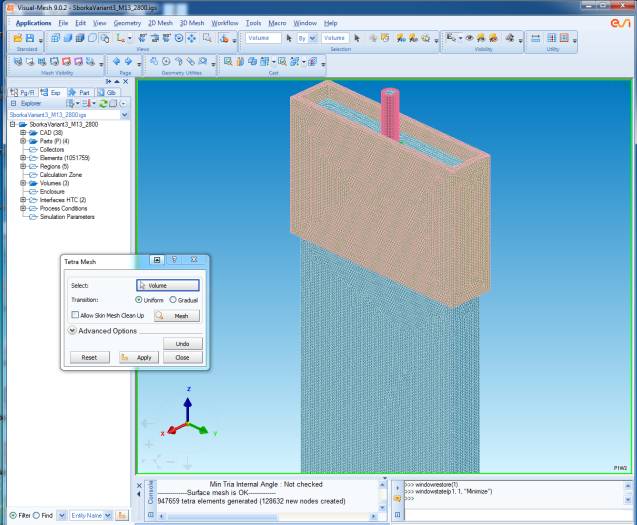Click the help icon in Tetra Mesh dialog
Screen dimensions: 637x525
175,260
